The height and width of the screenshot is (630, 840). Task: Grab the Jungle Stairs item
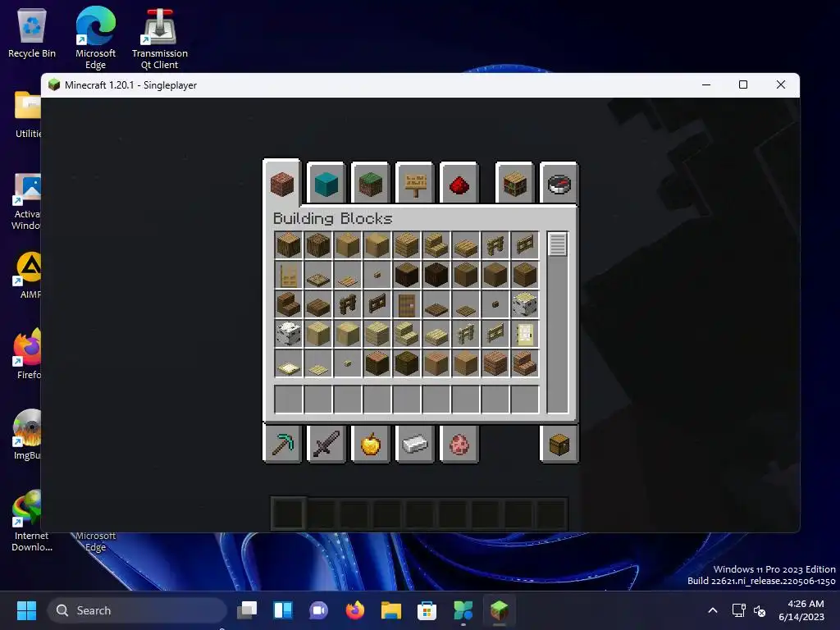524,363
